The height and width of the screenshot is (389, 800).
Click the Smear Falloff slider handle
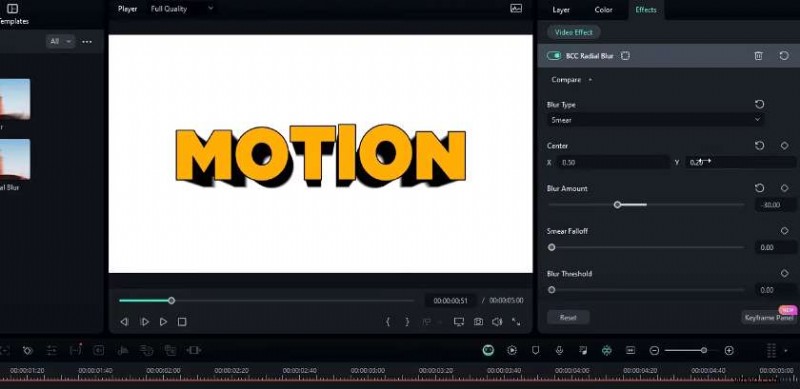click(552, 248)
